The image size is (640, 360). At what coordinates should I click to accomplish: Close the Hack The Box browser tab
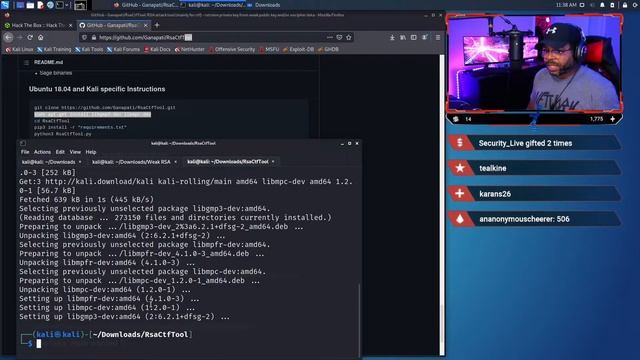pyautogui.click(x=70, y=25)
